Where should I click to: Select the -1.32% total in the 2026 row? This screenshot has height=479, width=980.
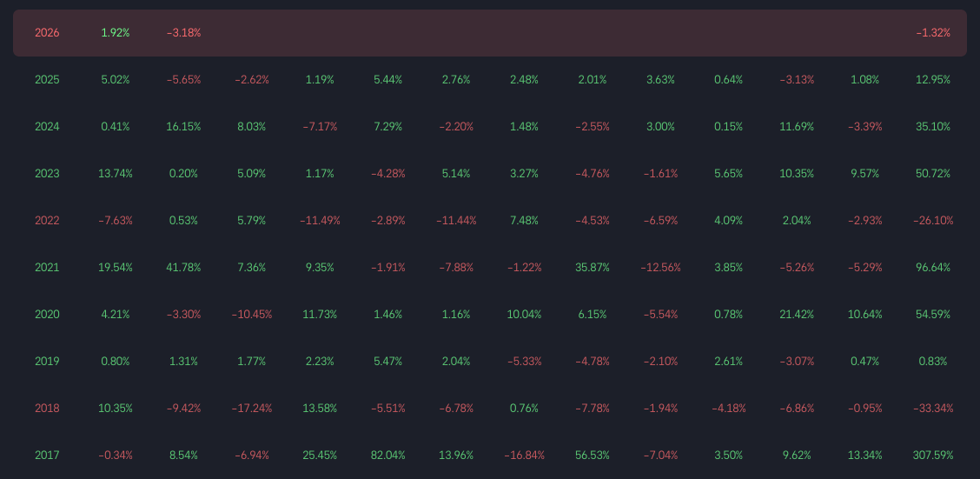click(x=933, y=33)
